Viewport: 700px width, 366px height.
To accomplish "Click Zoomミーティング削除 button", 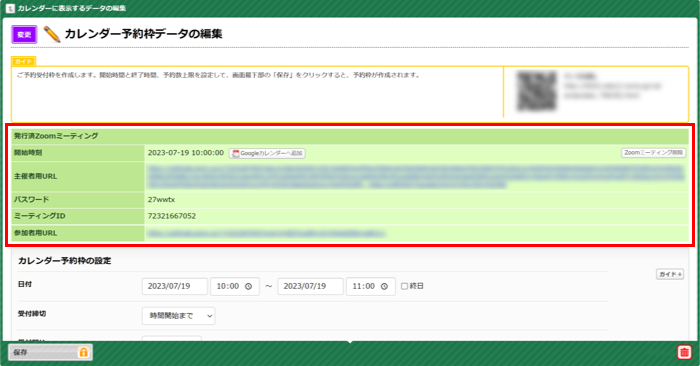I will [654, 153].
